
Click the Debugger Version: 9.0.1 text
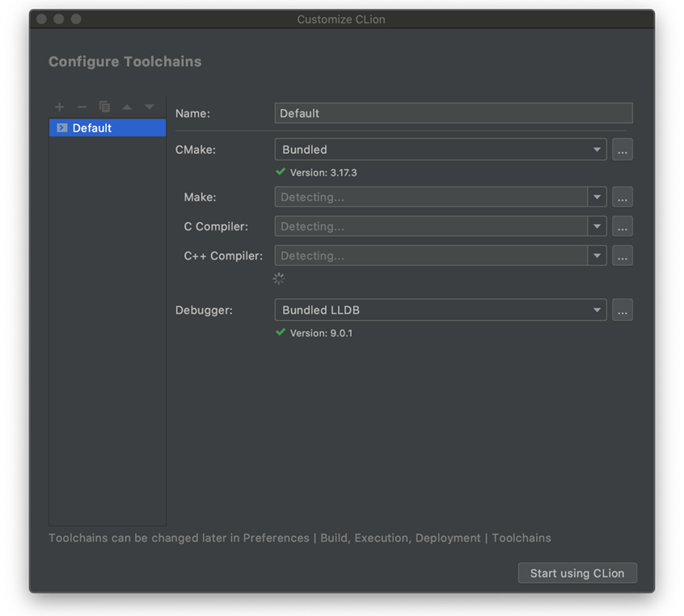pyautogui.click(x=321, y=333)
